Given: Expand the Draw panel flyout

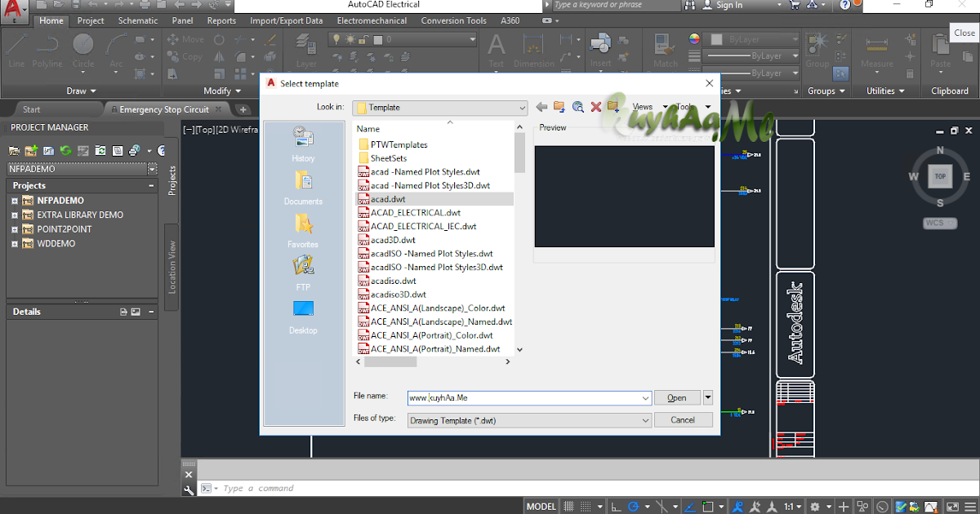Looking at the screenshot, I should (81, 91).
